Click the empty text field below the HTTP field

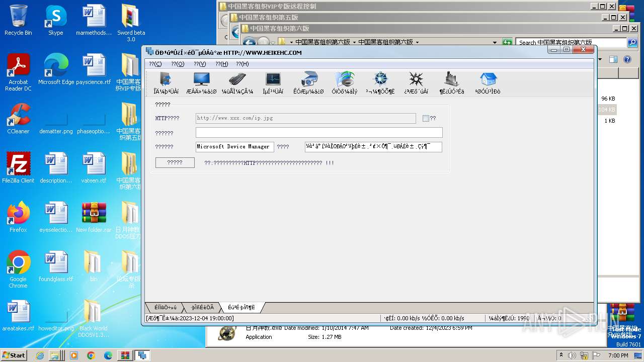(x=319, y=132)
